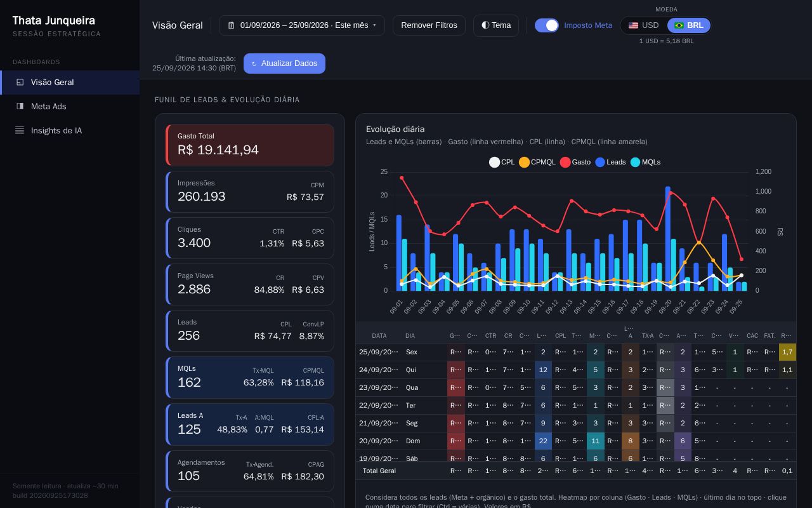Click the CPL column header
The width and height of the screenshot is (812, 508).
pos(561,336)
